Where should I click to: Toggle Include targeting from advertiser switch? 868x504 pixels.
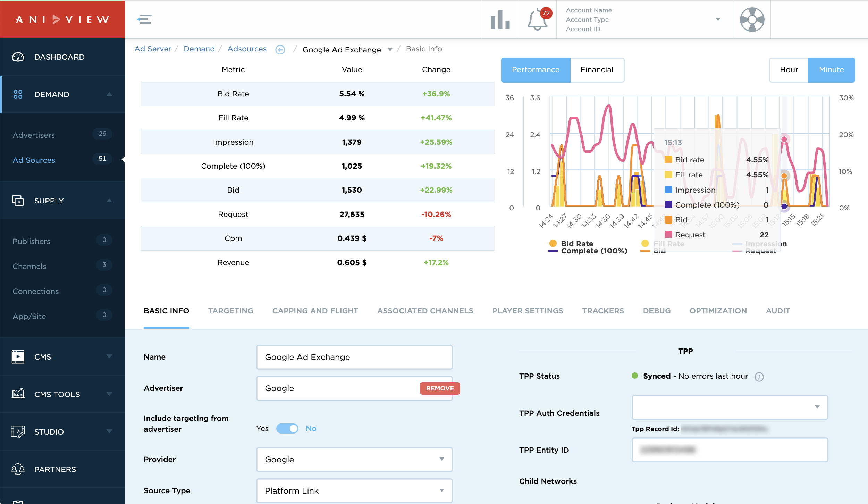(x=287, y=428)
